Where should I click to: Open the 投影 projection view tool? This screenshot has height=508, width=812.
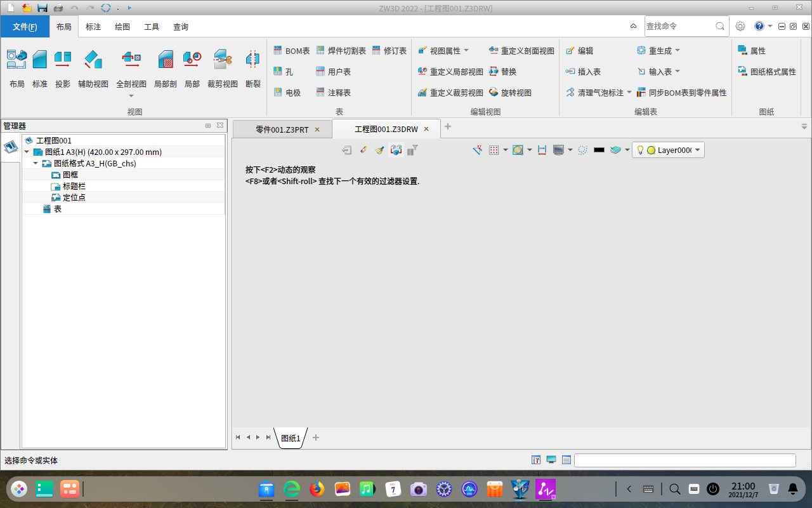62,67
